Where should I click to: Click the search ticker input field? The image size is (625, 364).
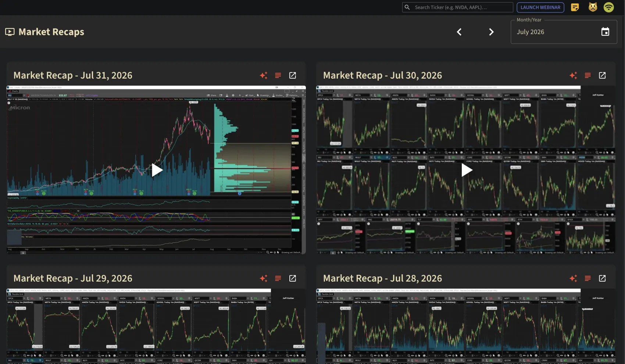[458, 7]
